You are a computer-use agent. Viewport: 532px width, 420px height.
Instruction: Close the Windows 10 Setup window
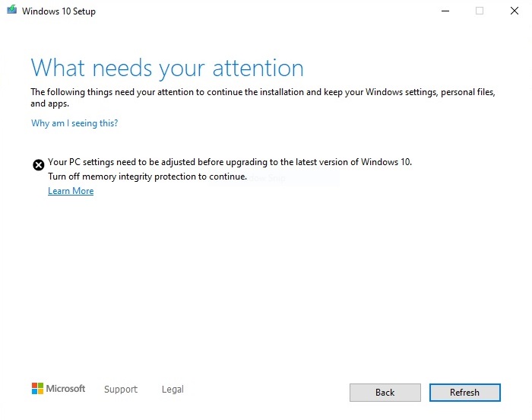coord(515,11)
